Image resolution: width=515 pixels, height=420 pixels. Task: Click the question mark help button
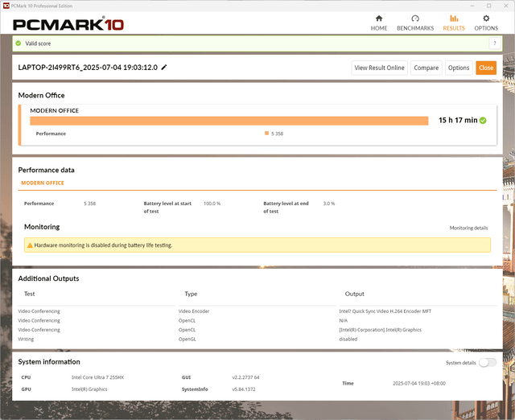[x=495, y=43]
